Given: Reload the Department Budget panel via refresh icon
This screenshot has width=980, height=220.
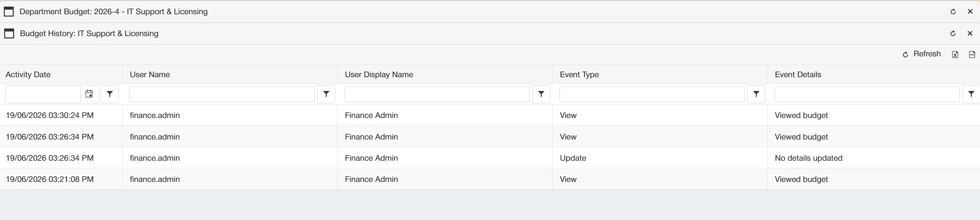Looking at the screenshot, I should click(x=953, y=12).
